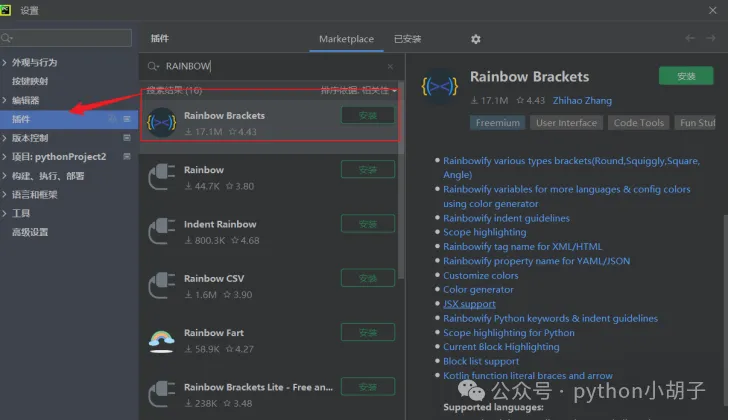Install the Rainbow Fart plugin
The height and width of the screenshot is (420, 729).
click(368, 333)
